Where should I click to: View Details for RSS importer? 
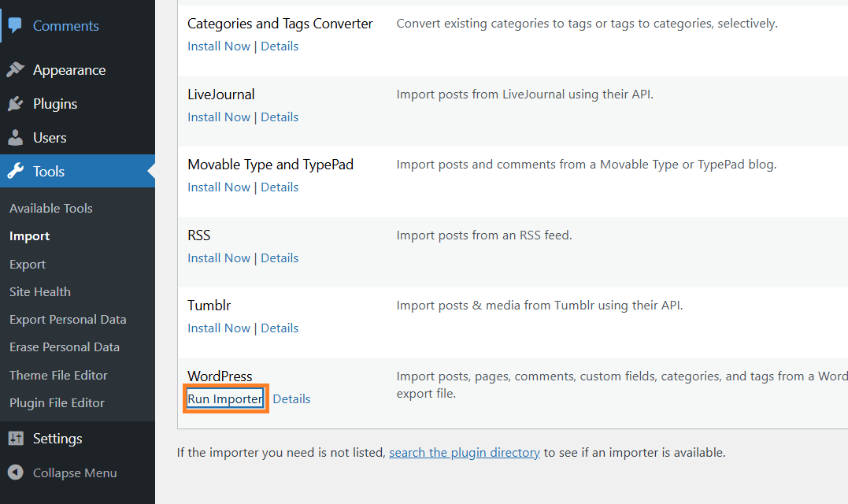[280, 258]
